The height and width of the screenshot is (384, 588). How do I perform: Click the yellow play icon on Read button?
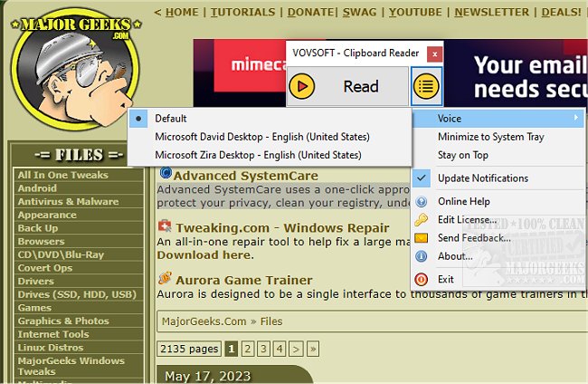(301, 86)
